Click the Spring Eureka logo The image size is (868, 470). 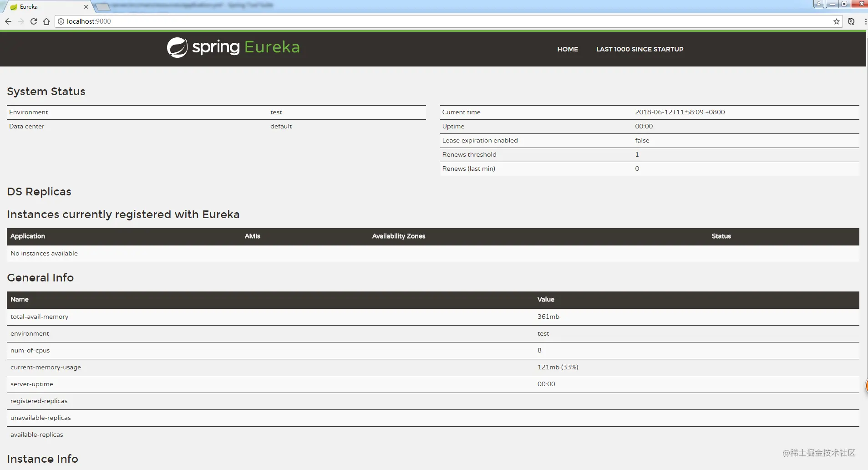tap(233, 47)
